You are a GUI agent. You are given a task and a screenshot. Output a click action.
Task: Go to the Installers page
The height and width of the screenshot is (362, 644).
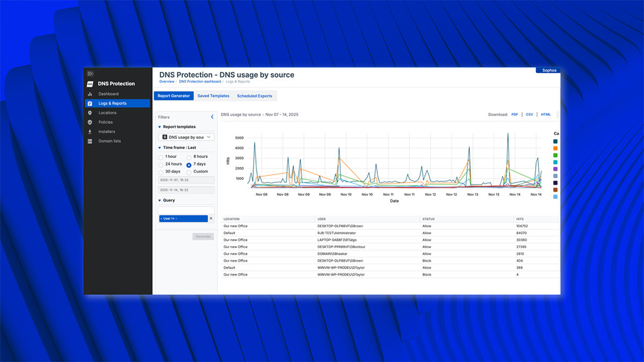click(x=107, y=131)
